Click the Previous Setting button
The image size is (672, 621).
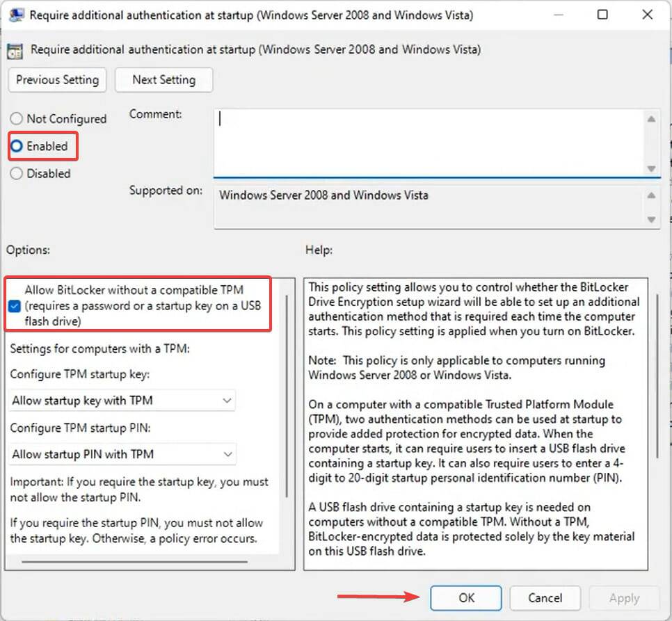(x=56, y=79)
